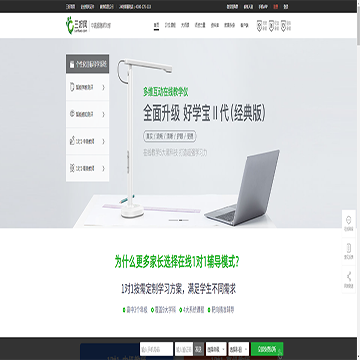Open the fourth item in the main navigation
This screenshot has height=360, width=360.
coord(200,25)
